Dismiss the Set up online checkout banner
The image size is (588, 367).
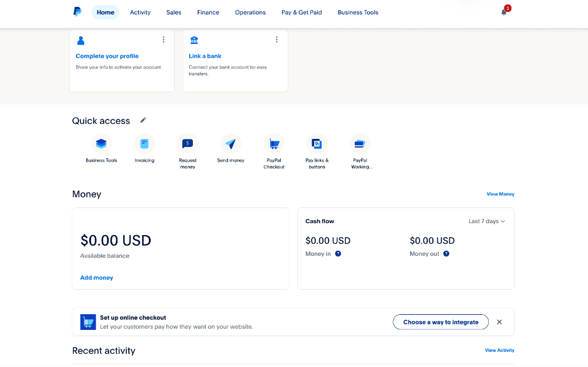(499, 322)
